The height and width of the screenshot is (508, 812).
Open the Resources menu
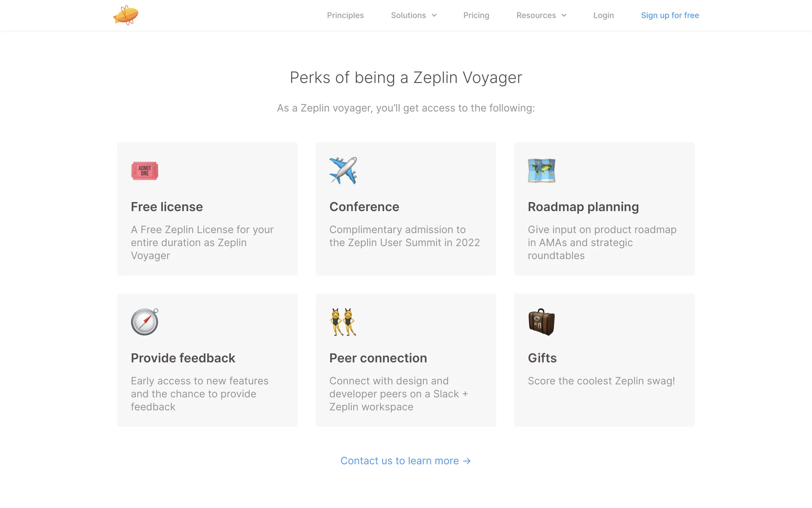(536, 15)
